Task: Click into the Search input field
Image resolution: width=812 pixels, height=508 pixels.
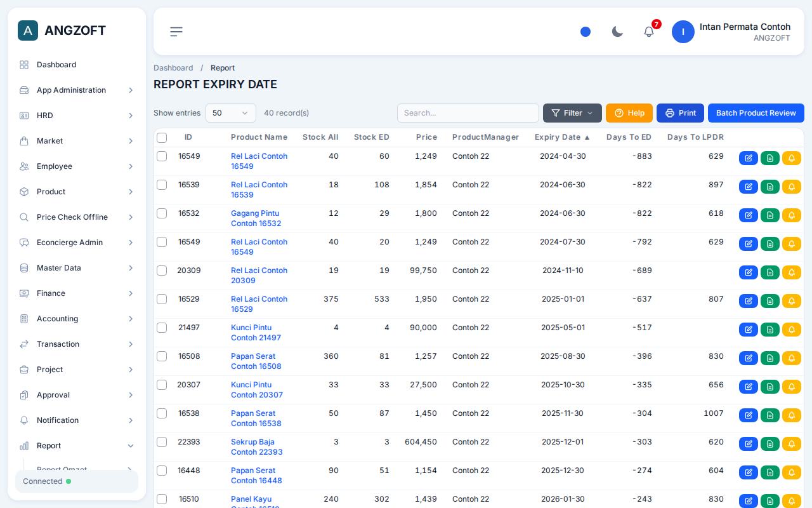Action: pyautogui.click(x=468, y=113)
